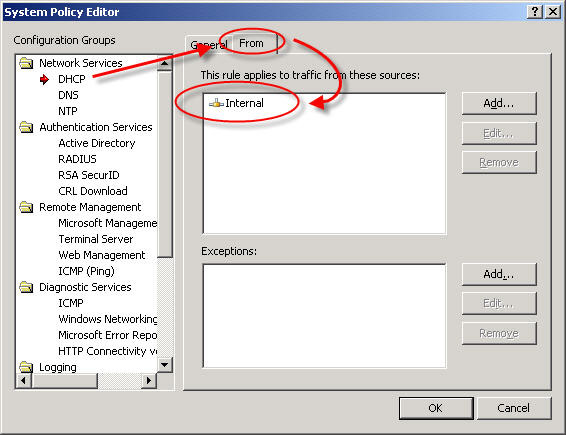This screenshot has height=435, width=566.
Task: Click the help question mark button
Action: (x=535, y=12)
